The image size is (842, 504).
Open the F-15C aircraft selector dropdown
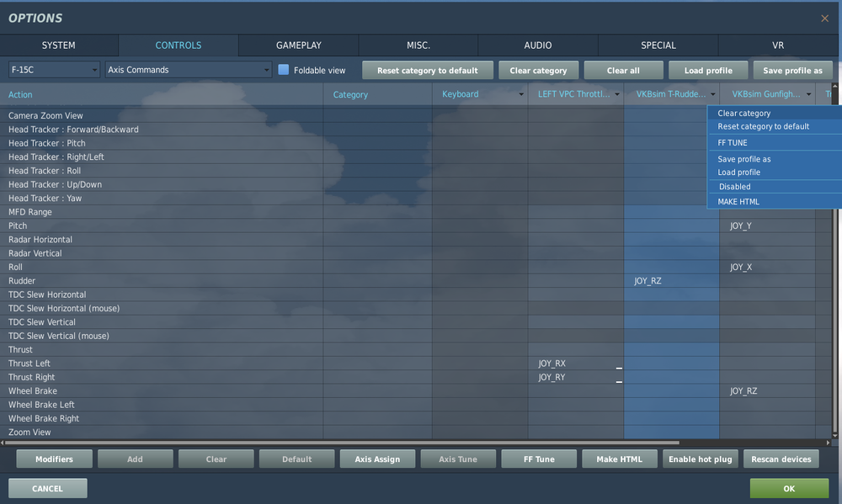click(x=52, y=70)
